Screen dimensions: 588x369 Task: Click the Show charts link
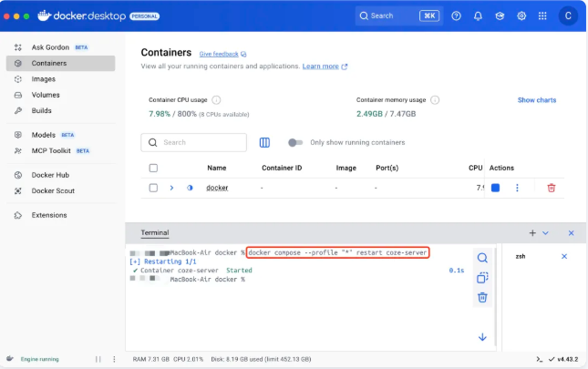click(536, 100)
